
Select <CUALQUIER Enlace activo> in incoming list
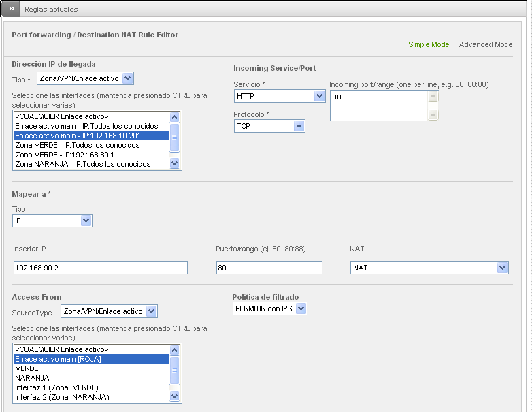click(x=62, y=116)
